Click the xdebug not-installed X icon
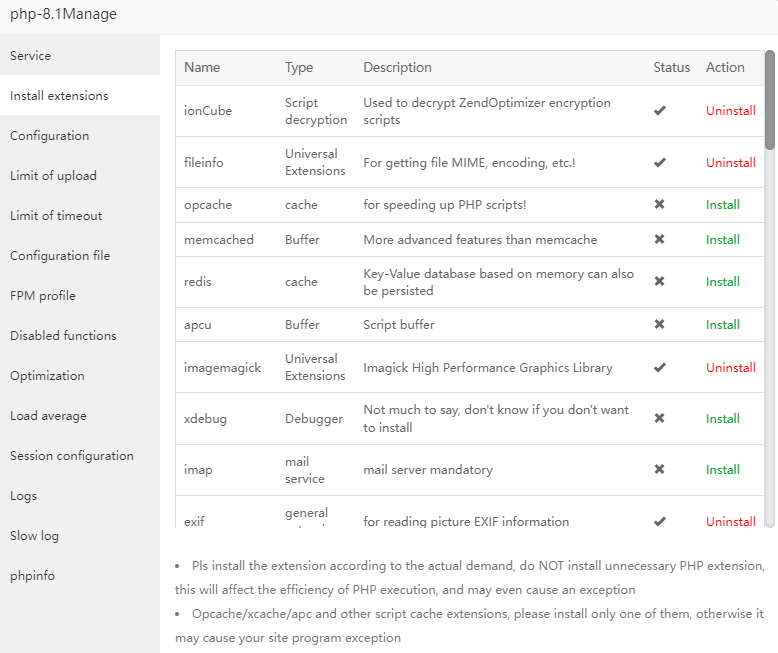The height and width of the screenshot is (653, 778). (660, 419)
